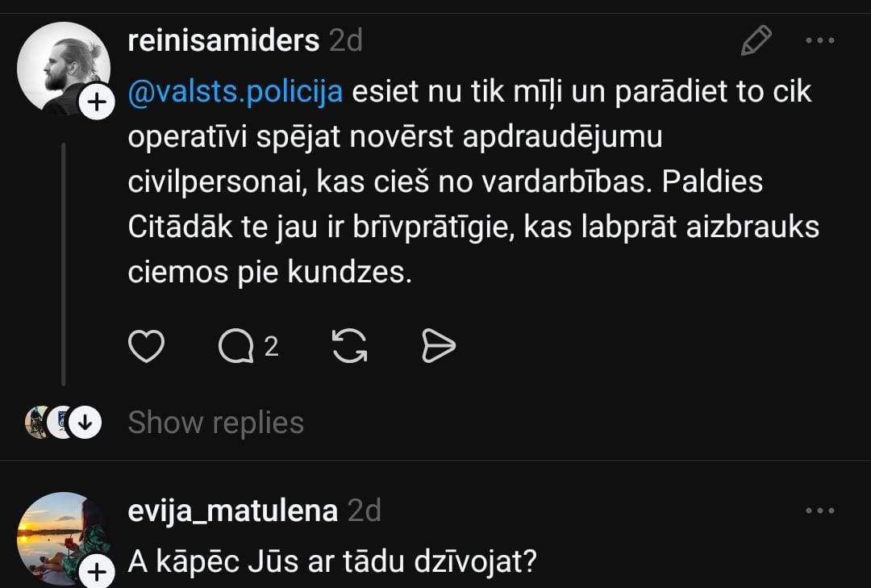Open the reinisamiders username profile link
Screen dimensions: 871x588
223,40
